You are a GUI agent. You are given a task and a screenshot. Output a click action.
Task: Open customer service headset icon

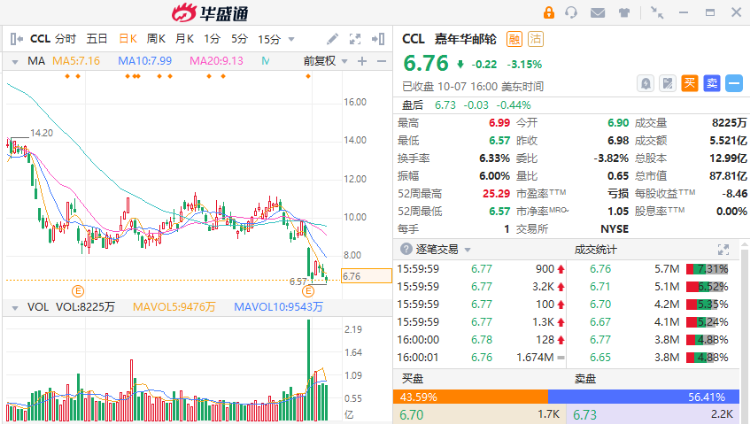pyautogui.click(x=571, y=12)
